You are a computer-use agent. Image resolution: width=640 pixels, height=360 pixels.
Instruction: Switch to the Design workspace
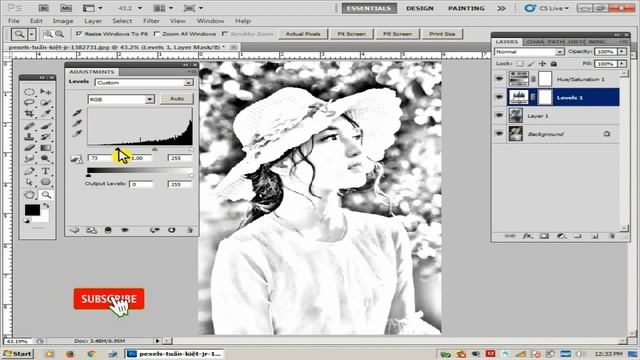click(420, 8)
